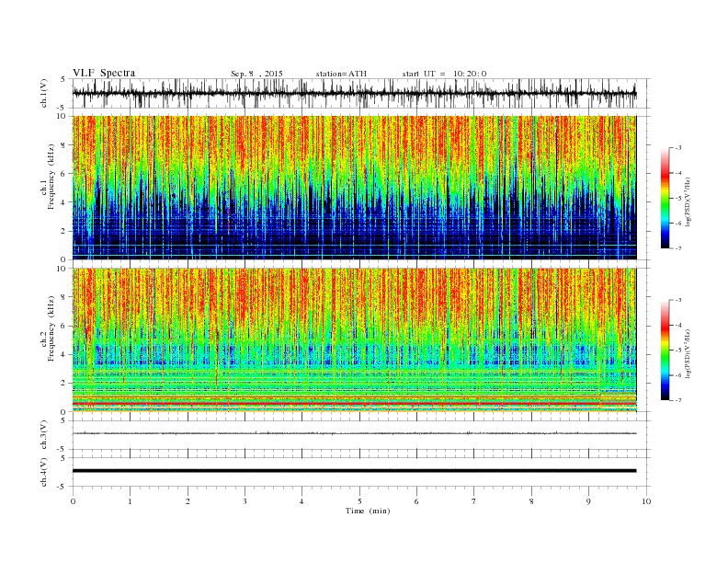Click the "Time (min)" x-axis label
This screenshot has width=728, height=563.
368,511
